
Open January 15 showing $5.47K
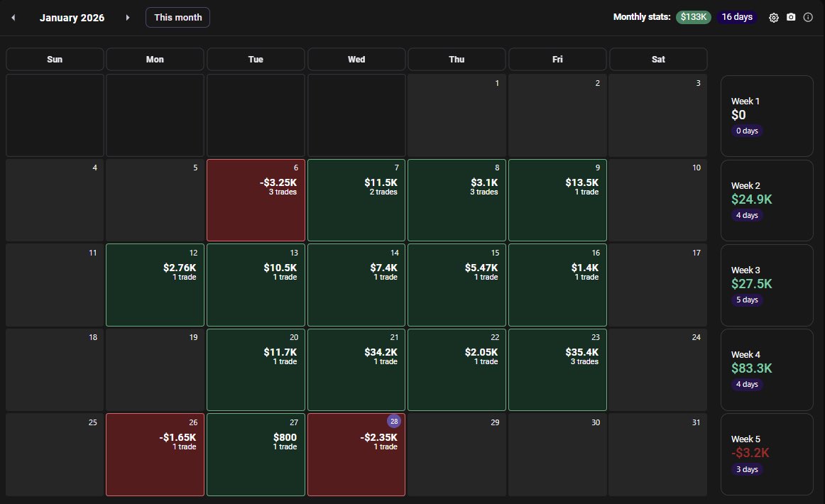(x=457, y=285)
